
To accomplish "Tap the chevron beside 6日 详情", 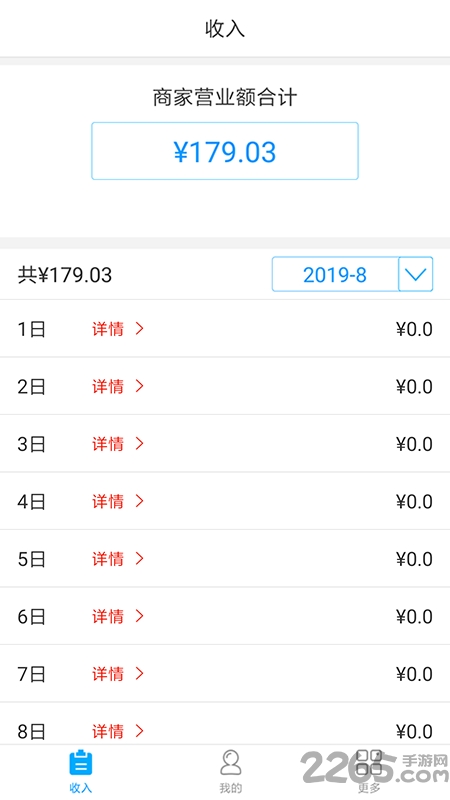I will pyautogui.click(x=139, y=617).
